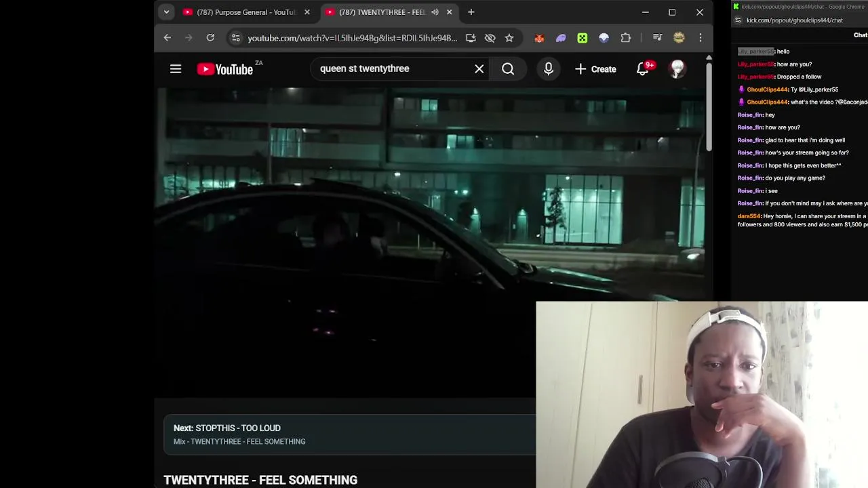The height and width of the screenshot is (488, 868).
Task: Bookmark this page with star icon
Action: point(509,38)
